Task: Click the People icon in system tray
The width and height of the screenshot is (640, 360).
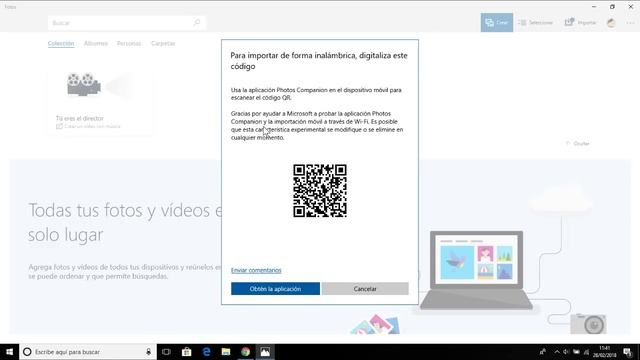Action: (542, 351)
